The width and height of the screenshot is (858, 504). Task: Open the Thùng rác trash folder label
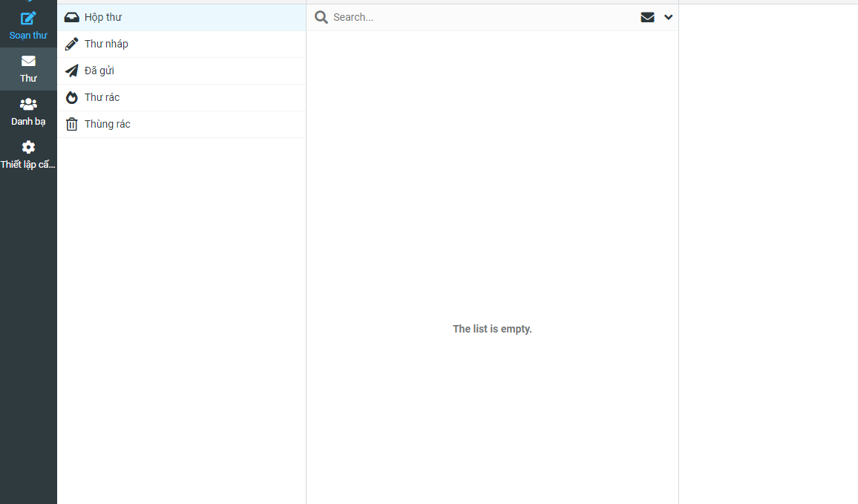tap(108, 124)
